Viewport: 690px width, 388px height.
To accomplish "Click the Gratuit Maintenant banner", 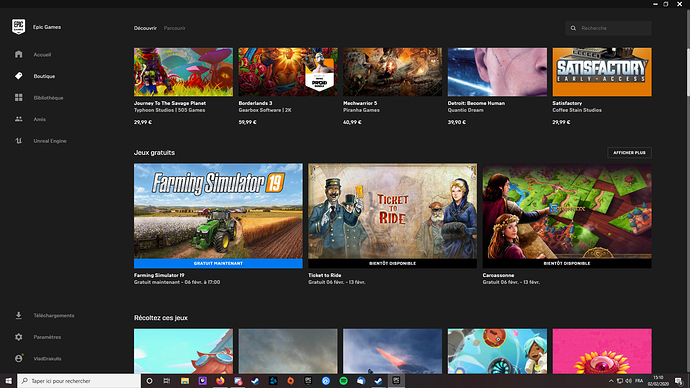I will [218, 263].
